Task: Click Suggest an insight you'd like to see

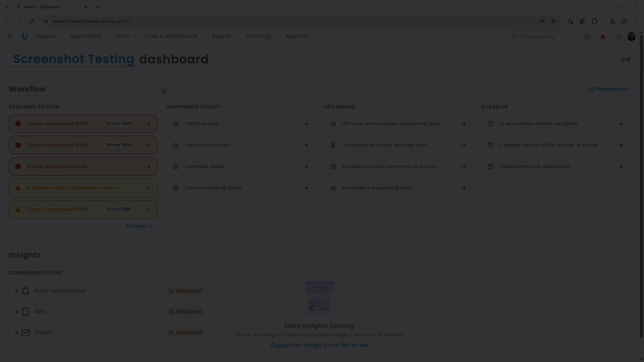Action: [x=319, y=345]
